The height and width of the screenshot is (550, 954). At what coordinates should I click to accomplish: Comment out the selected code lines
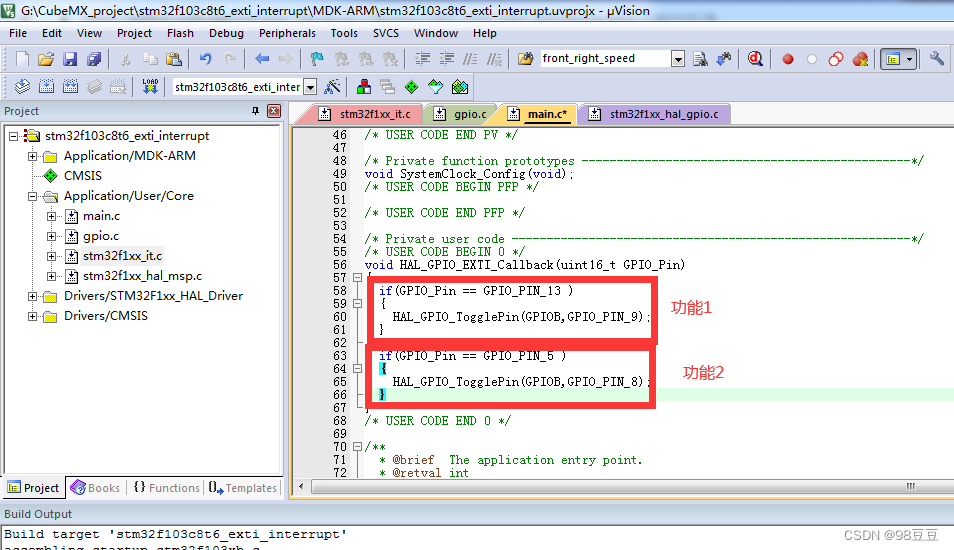tap(470, 59)
